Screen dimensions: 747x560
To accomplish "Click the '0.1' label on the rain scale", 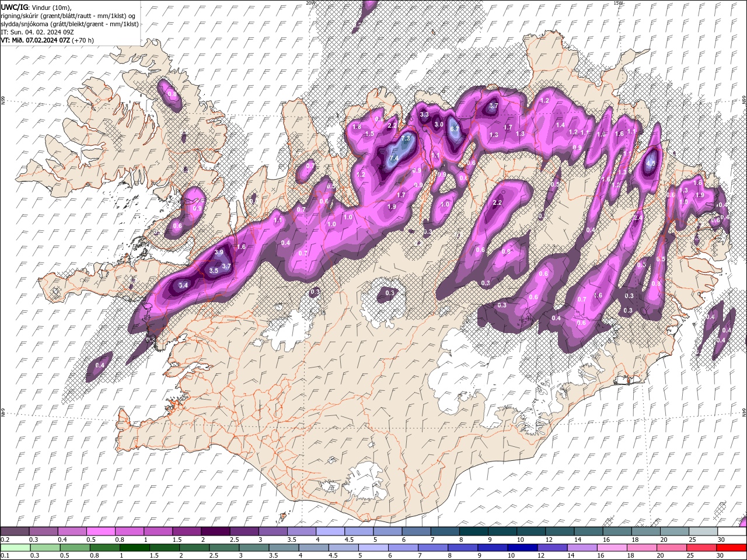I will (5, 556).
